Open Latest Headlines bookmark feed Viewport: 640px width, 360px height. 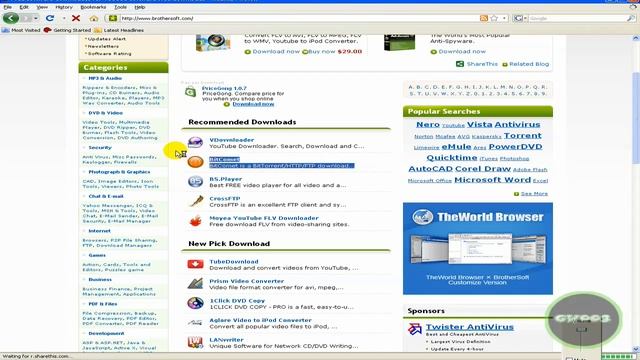[119, 30]
